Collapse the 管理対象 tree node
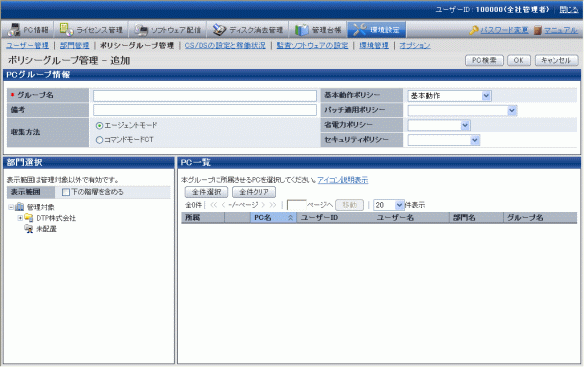Image resolution: width=584 pixels, height=367 pixels. click(x=11, y=207)
